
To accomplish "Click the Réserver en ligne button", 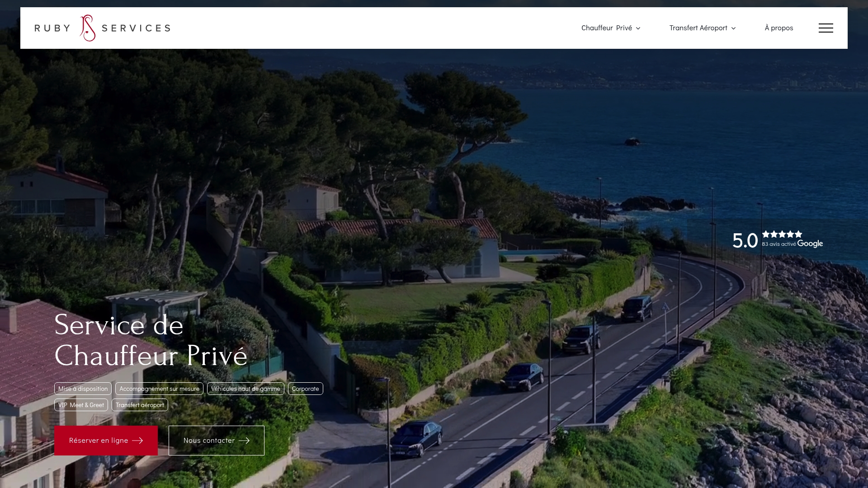I will [106, 441].
